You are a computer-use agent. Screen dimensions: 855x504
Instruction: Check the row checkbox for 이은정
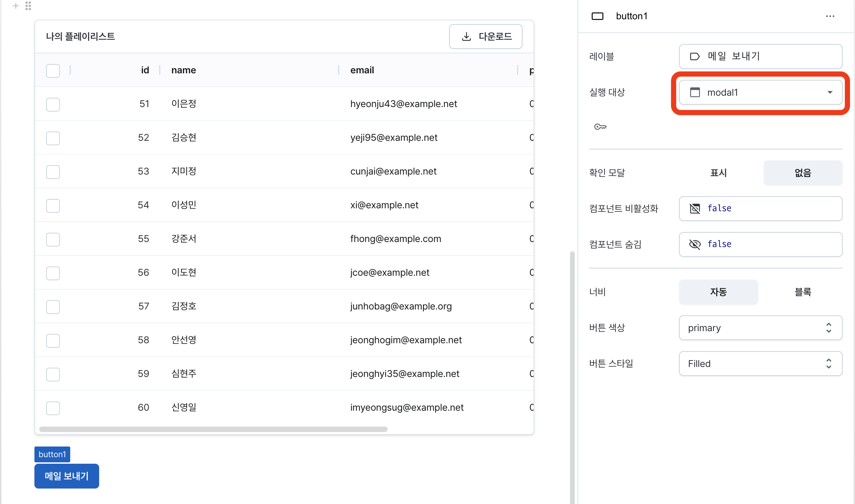tap(53, 104)
